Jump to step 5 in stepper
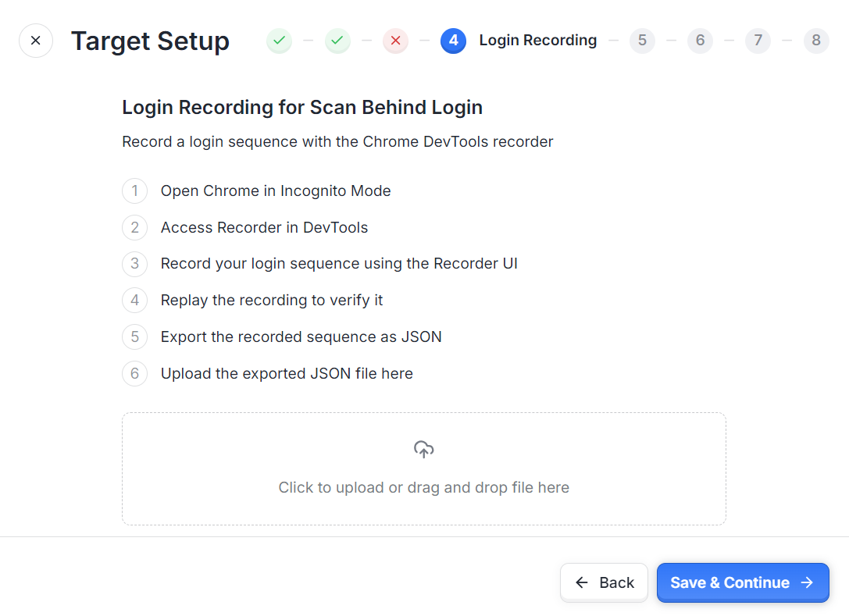Image resolution: width=849 pixels, height=616 pixels. coord(642,41)
